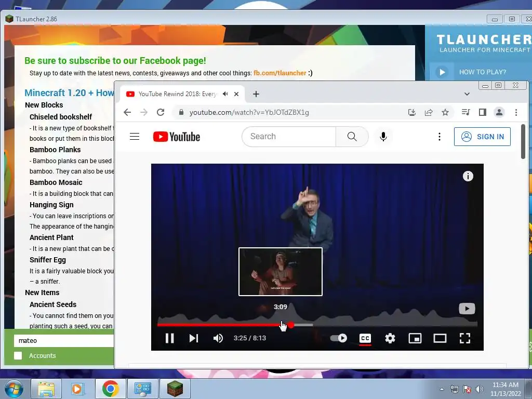
Task: Go back in Chrome
Action: pyautogui.click(x=127, y=112)
